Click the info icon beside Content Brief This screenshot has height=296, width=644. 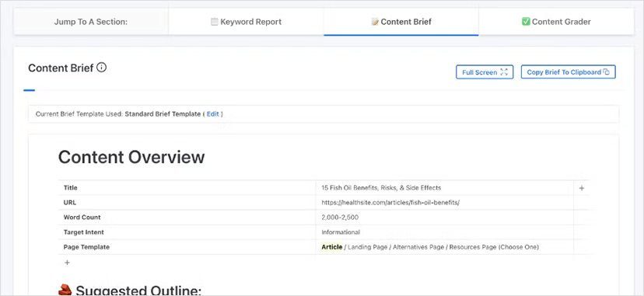(x=101, y=68)
